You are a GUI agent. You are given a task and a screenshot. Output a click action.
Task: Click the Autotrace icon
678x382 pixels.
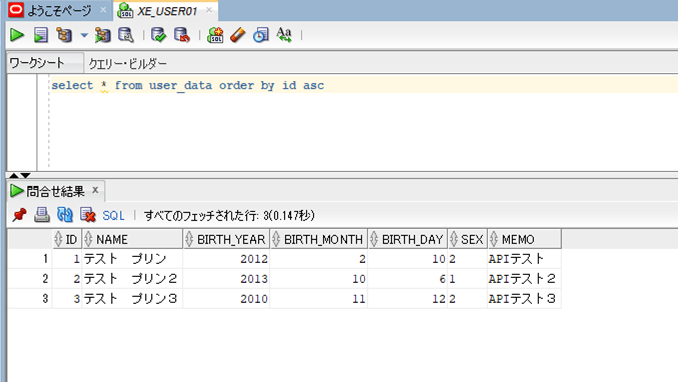click(102, 35)
